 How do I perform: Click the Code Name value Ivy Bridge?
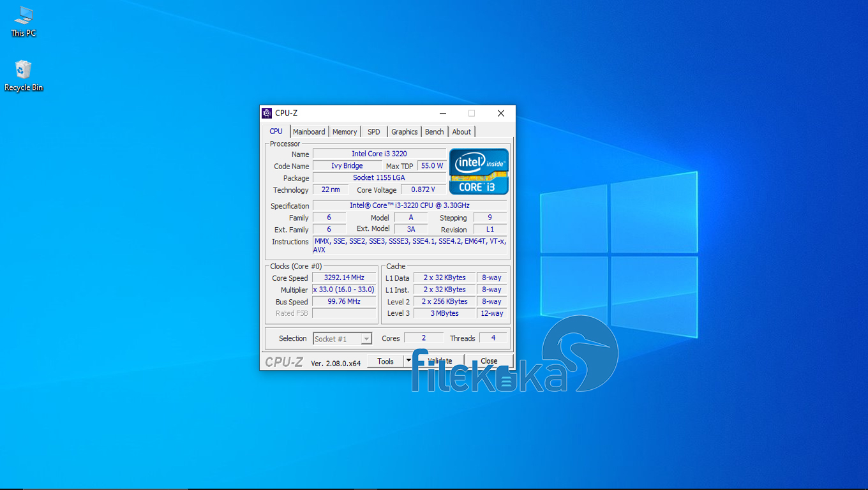(347, 166)
